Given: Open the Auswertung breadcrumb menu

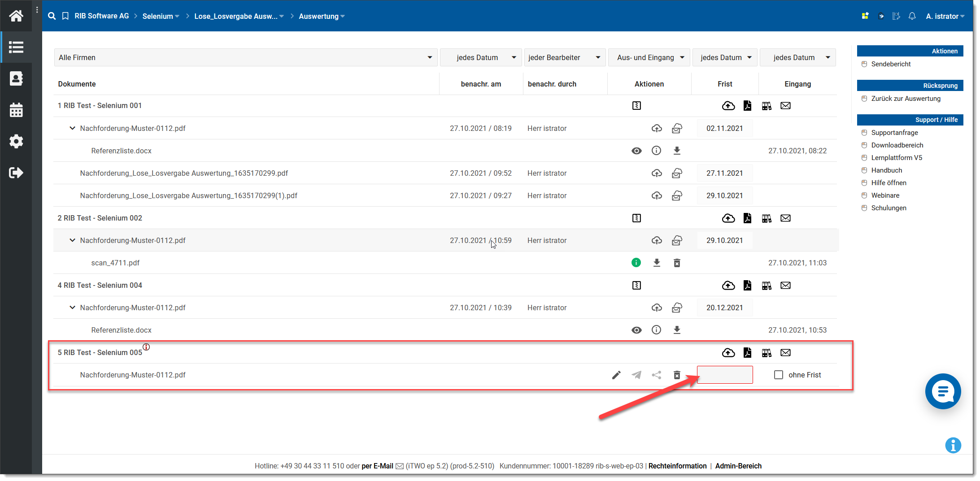Looking at the screenshot, I should [x=322, y=16].
